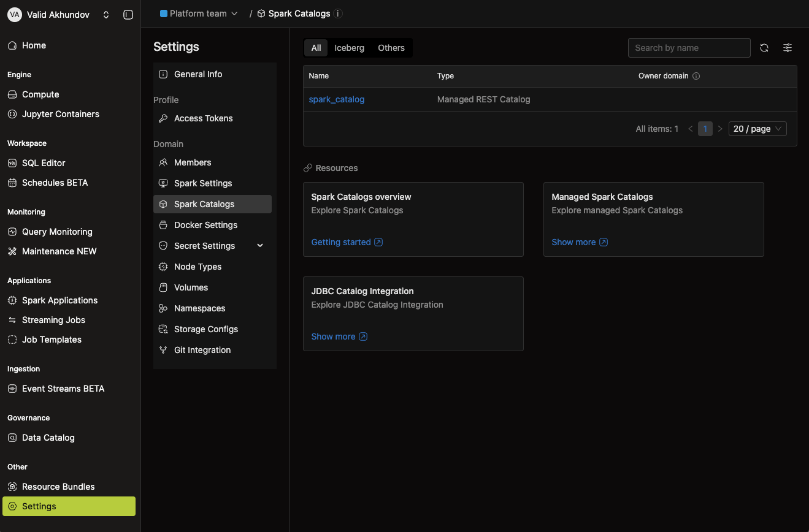Click the Git Integration branch icon
809x532 pixels.
tap(163, 350)
